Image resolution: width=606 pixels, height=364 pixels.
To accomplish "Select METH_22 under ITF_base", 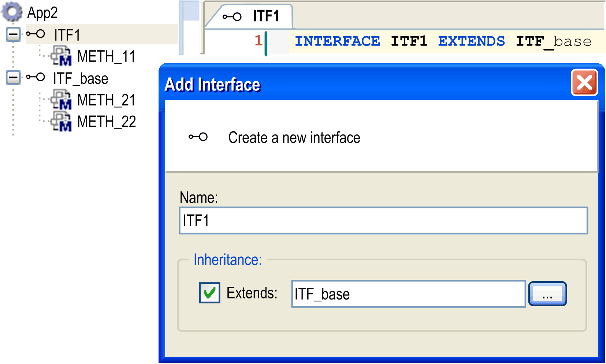I will point(105,121).
